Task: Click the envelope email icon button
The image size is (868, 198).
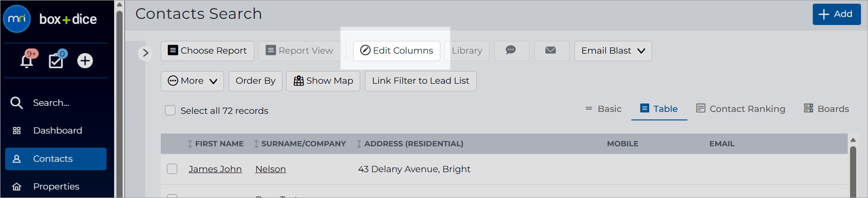Action: [x=551, y=51]
